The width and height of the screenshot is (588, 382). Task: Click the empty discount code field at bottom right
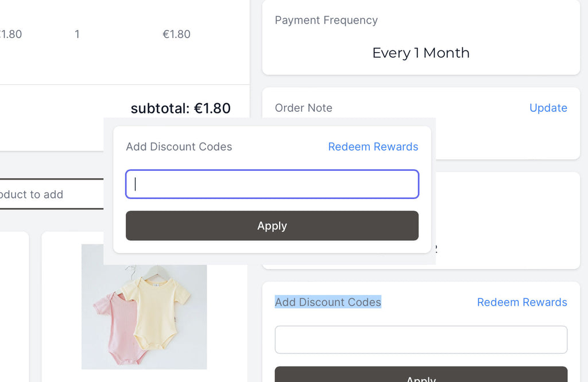coord(421,340)
